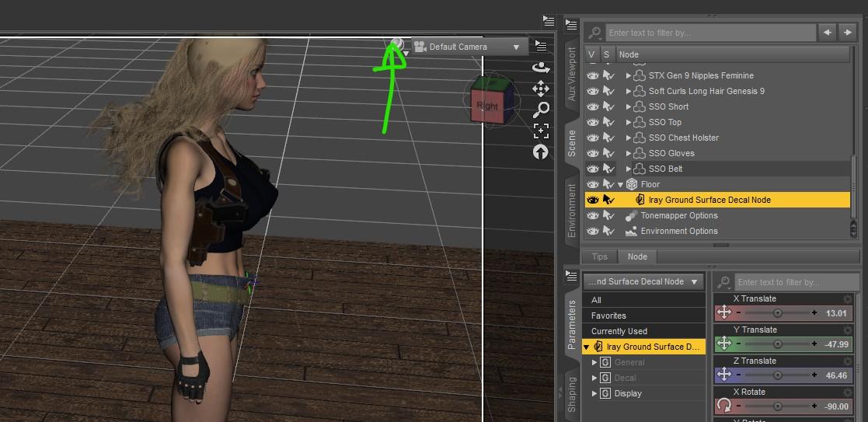The width and height of the screenshot is (868, 422).
Task: Select the Currently Used parameter group
Action: pyautogui.click(x=643, y=331)
